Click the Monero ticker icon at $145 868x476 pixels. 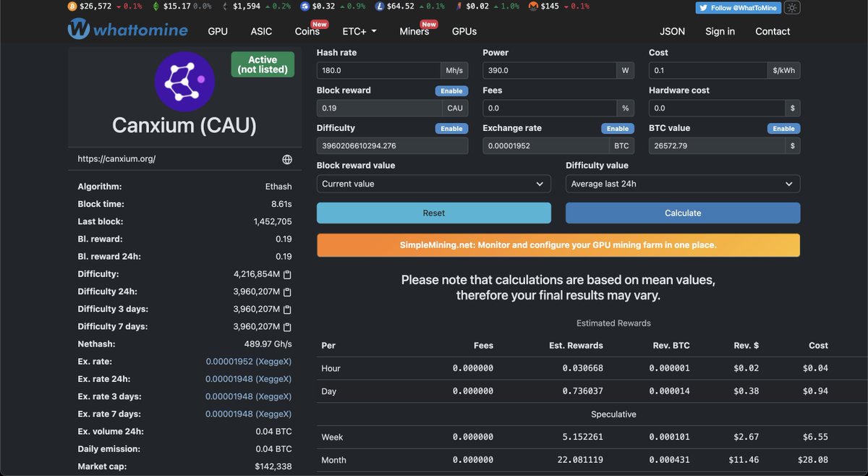533,7
